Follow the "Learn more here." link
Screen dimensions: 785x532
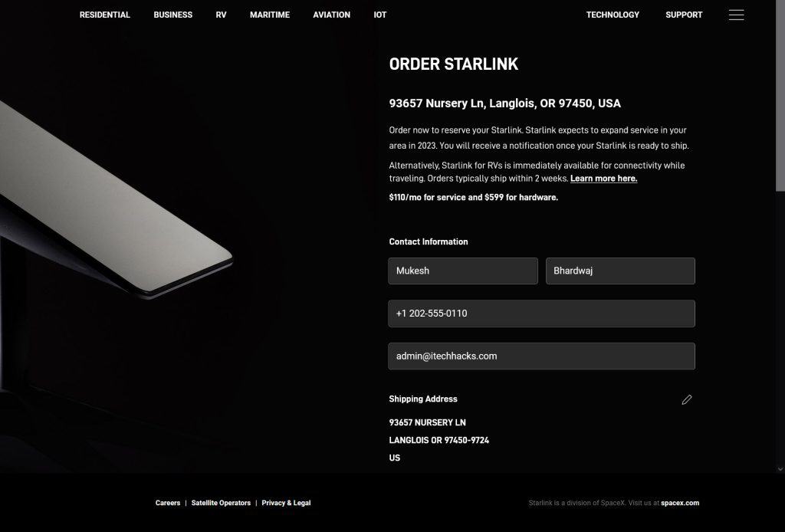(603, 179)
